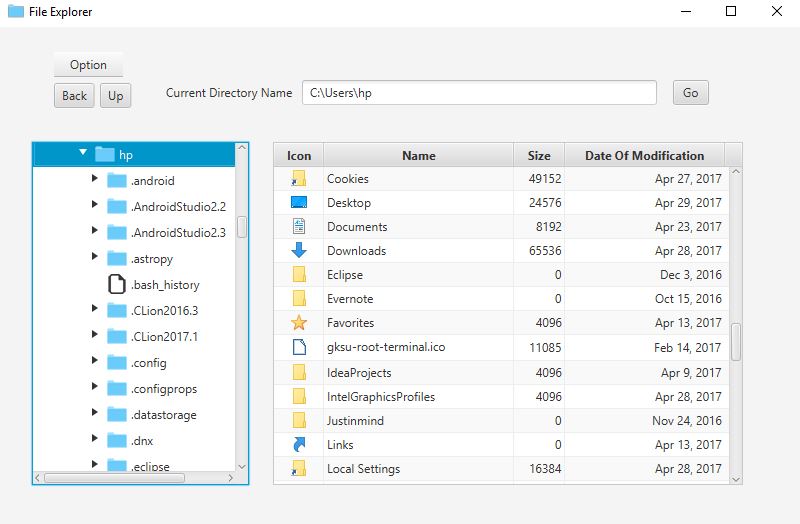Expand the .dnx tree node
This screenshot has width=800, height=524.
(x=94, y=438)
